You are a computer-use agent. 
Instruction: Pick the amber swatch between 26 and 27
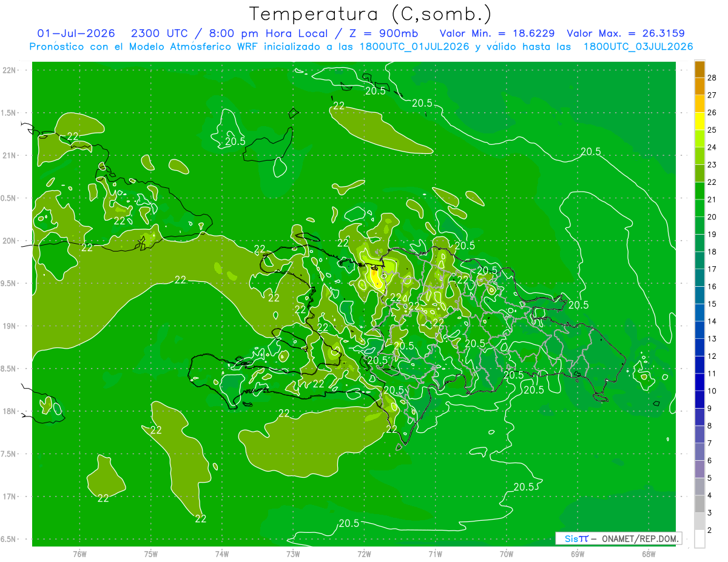click(699, 104)
